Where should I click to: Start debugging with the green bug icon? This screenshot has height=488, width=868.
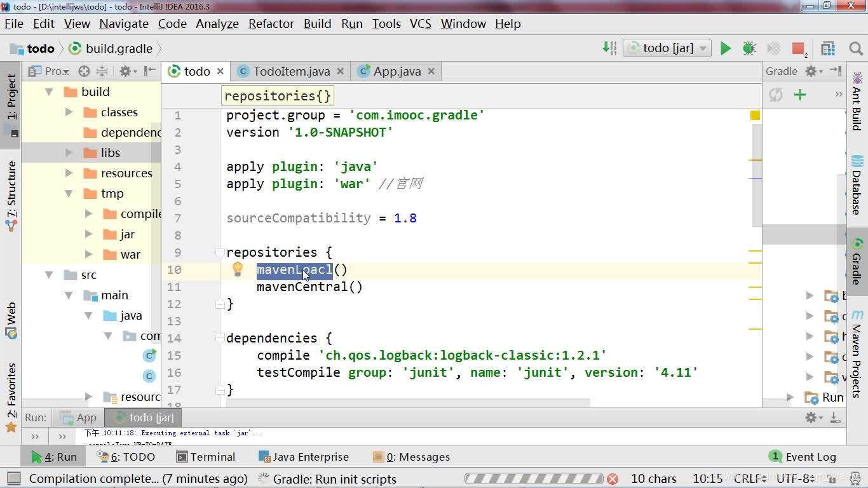pos(749,48)
